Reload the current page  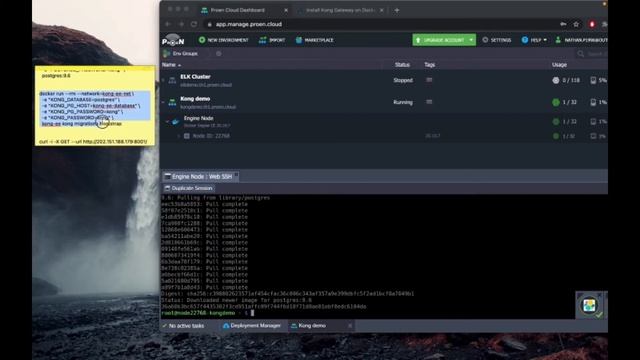pos(194,24)
